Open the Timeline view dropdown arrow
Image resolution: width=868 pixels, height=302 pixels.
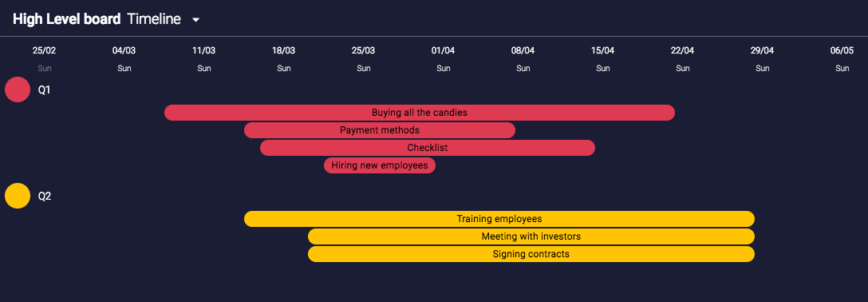(x=195, y=20)
